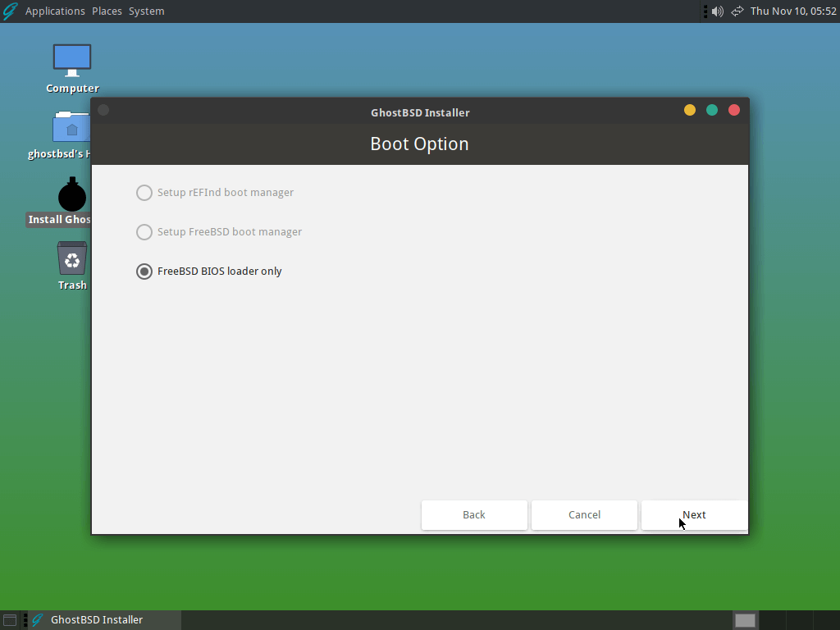Select Setup rEFInd boot manager option
The height and width of the screenshot is (630, 840).
215,192
